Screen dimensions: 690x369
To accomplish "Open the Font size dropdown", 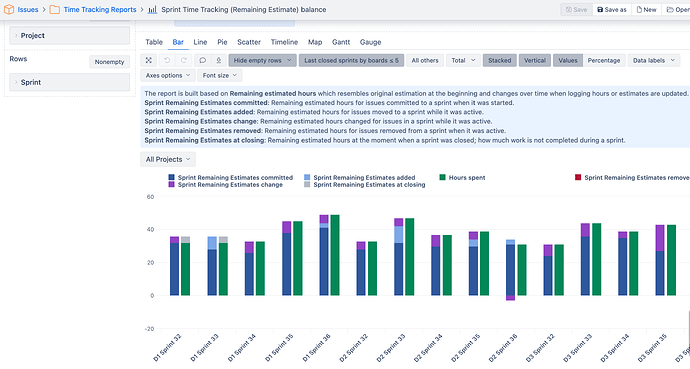I will 220,75.
